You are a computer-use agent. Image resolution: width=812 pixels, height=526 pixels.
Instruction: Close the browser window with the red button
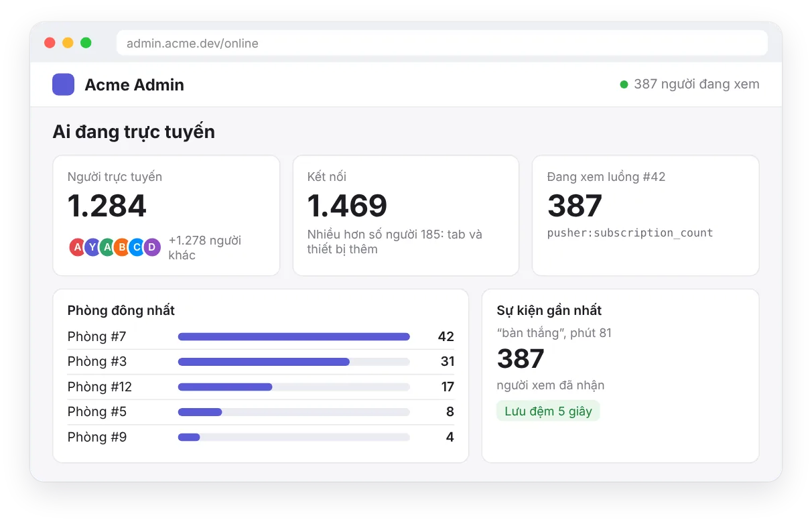(x=50, y=43)
